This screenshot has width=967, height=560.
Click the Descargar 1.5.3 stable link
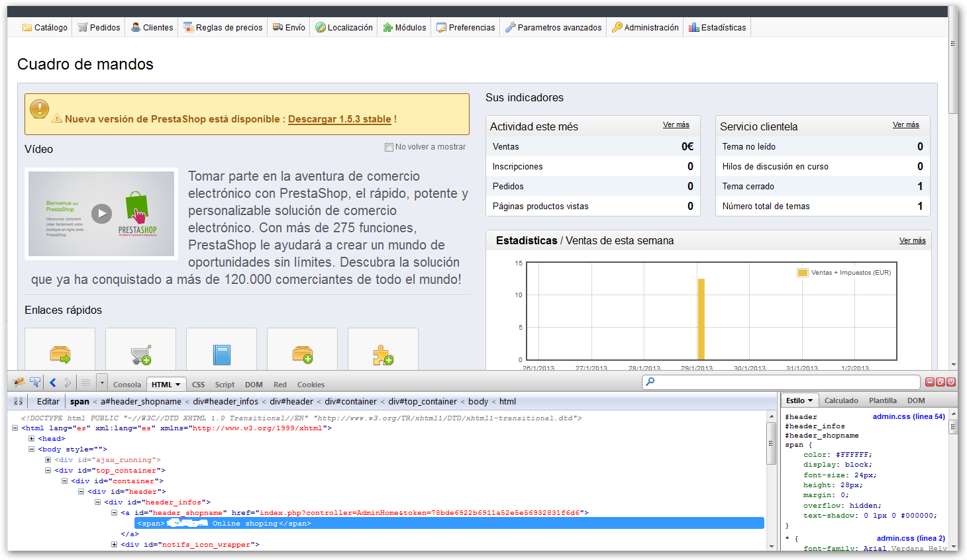pyautogui.click(x=340, y=119)
